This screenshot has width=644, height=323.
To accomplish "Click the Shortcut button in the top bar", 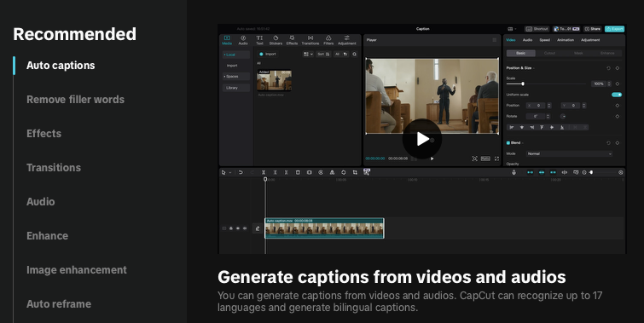I will (537, 29).
